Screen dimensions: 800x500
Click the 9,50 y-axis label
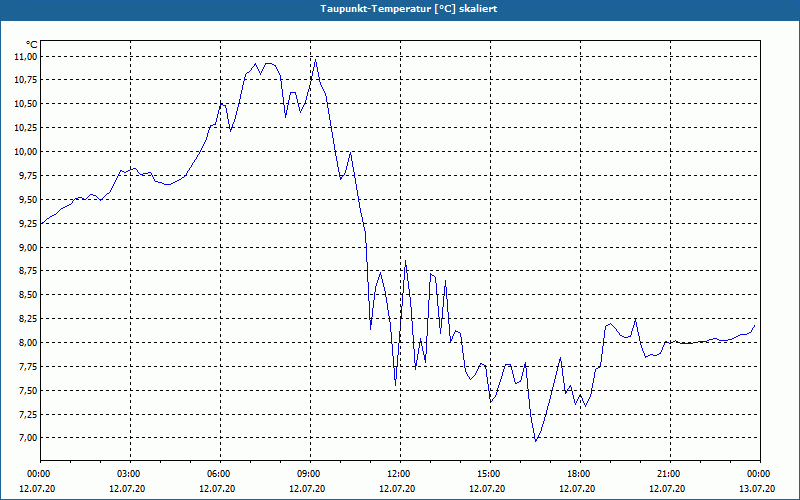pos(27,199)
